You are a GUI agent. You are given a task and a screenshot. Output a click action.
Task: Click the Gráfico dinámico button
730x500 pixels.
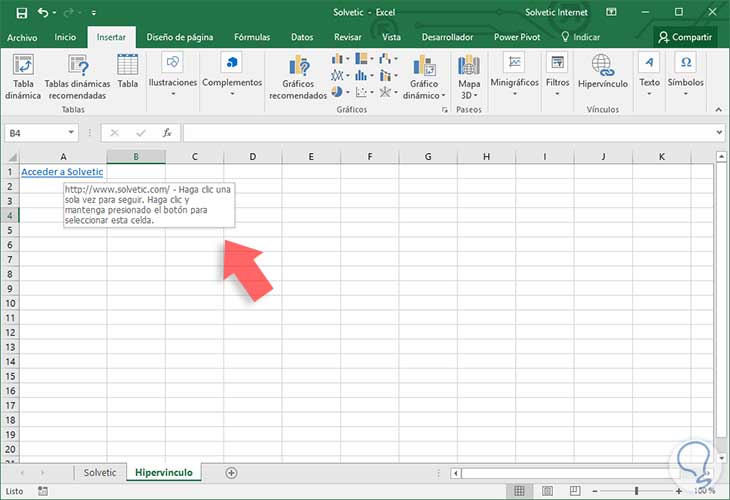click(x=424, y=77)
